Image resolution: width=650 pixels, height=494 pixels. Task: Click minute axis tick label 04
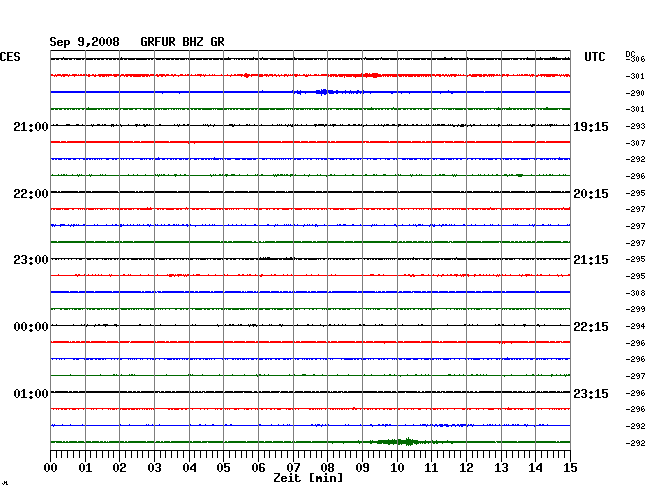(189, 468)
